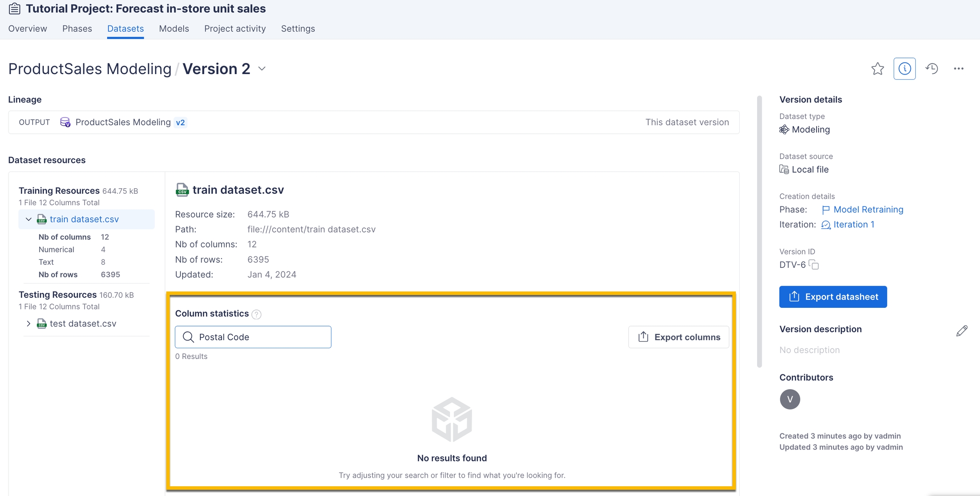This screenshot has height=496, width=980.
Task: Click the vertical scrollbar beside Version details
Action: click(x=759, y=232)
